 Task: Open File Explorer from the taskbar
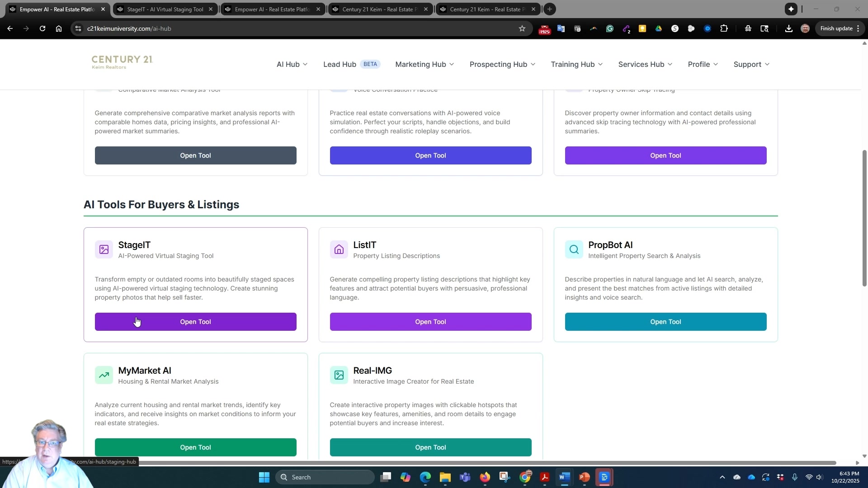445,477
